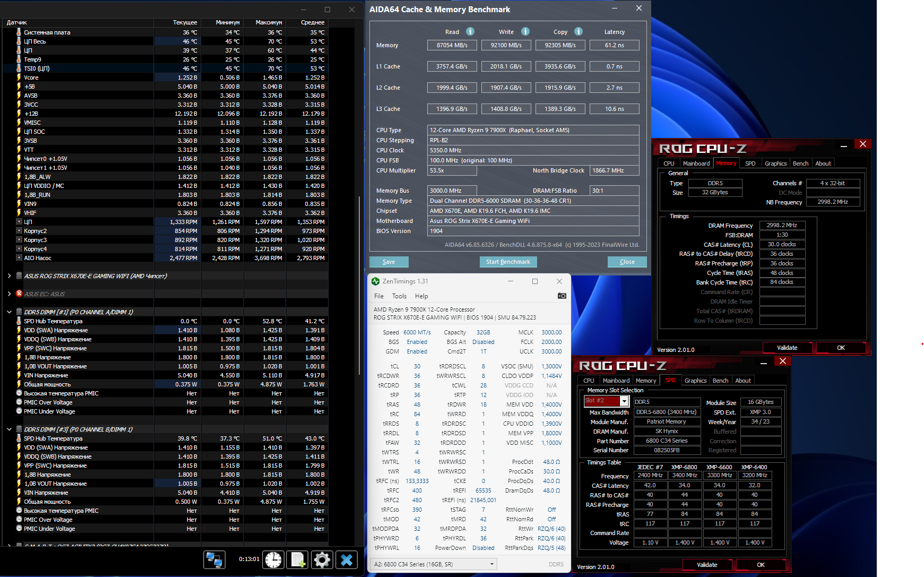
Task: Close sensors with the blue X toolbar icon
Action: [x=347, y=559]
